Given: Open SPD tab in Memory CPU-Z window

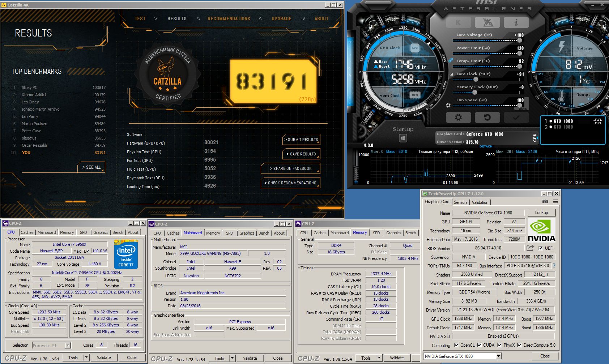Looking at the screenshot, I should click(x=376, y=233).
